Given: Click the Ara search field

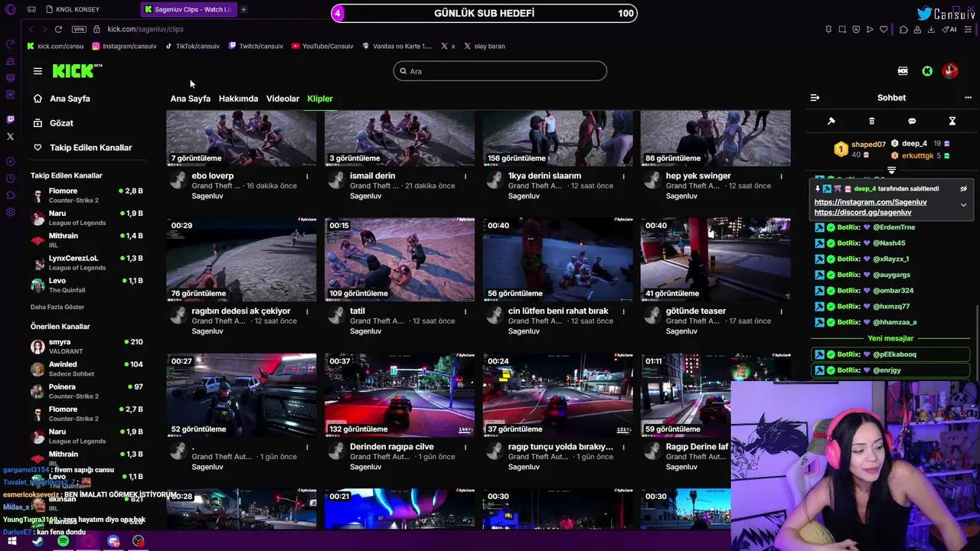Looking at the screenshot, I should (500, 71).
